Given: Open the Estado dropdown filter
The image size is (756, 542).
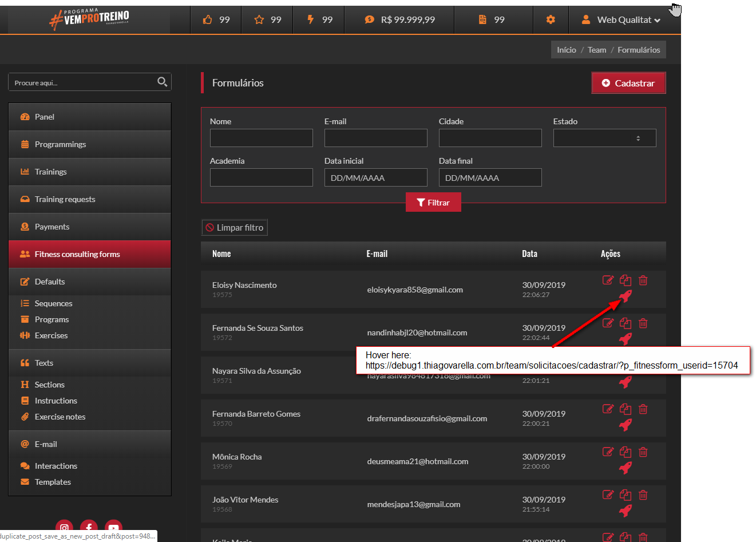Looking at the screenshot, I should (604, 138).
